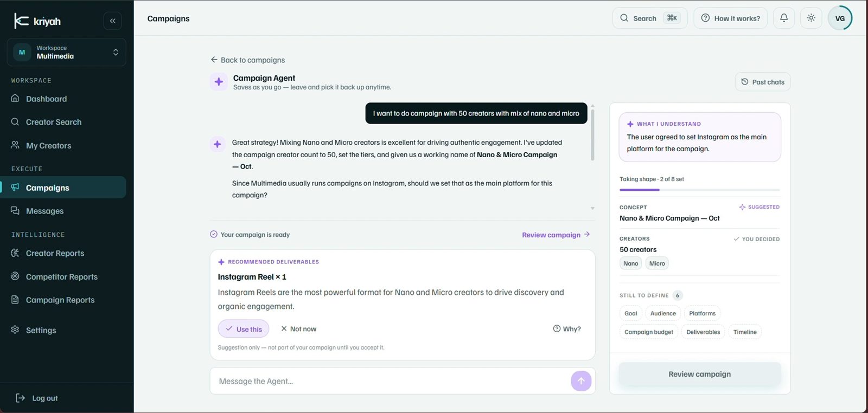
Task: Toggle the light/dark theme sun icon
Action: tap(811, 18)
